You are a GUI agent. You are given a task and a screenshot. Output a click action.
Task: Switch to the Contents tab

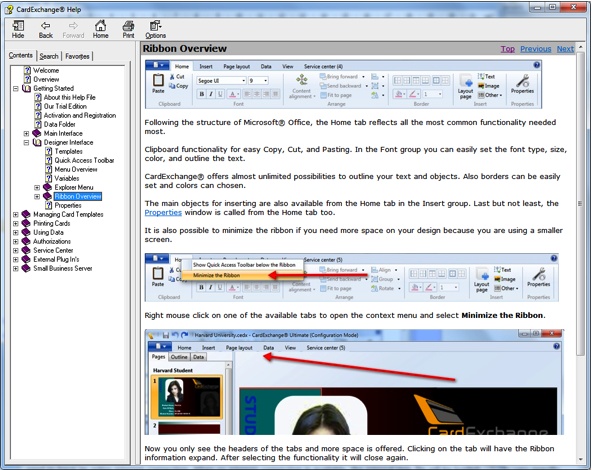(x=21, y=55)
